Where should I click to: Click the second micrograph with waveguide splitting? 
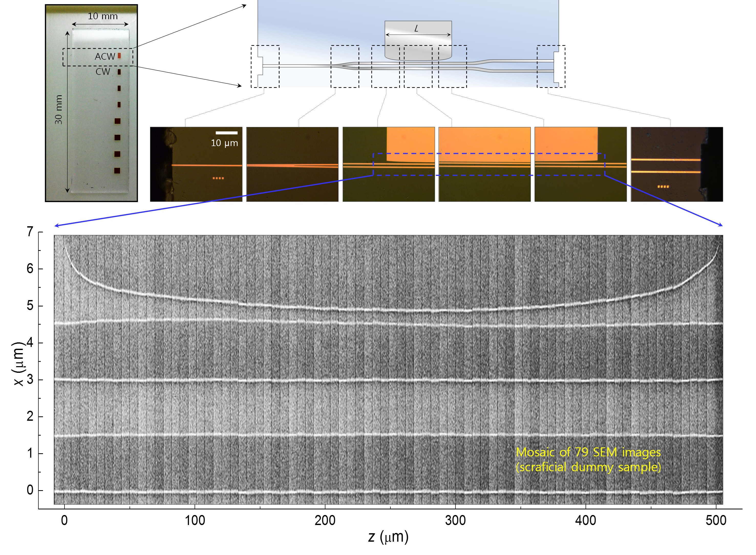pos(292,164)
